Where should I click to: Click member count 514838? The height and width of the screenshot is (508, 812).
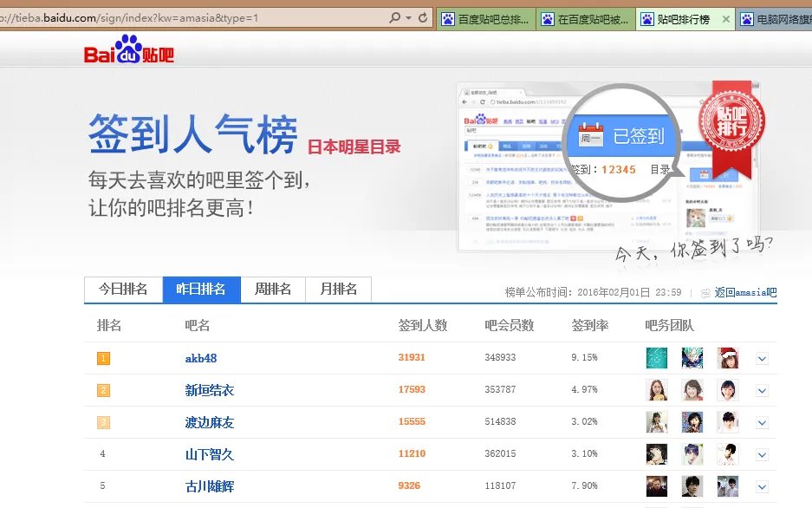pos(500,421)
